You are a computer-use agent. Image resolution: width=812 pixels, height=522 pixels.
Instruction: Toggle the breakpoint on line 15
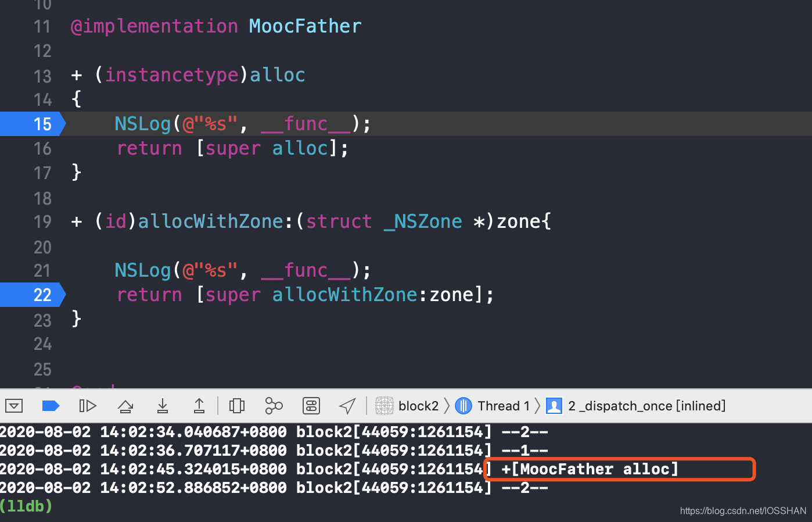[33, 124]
